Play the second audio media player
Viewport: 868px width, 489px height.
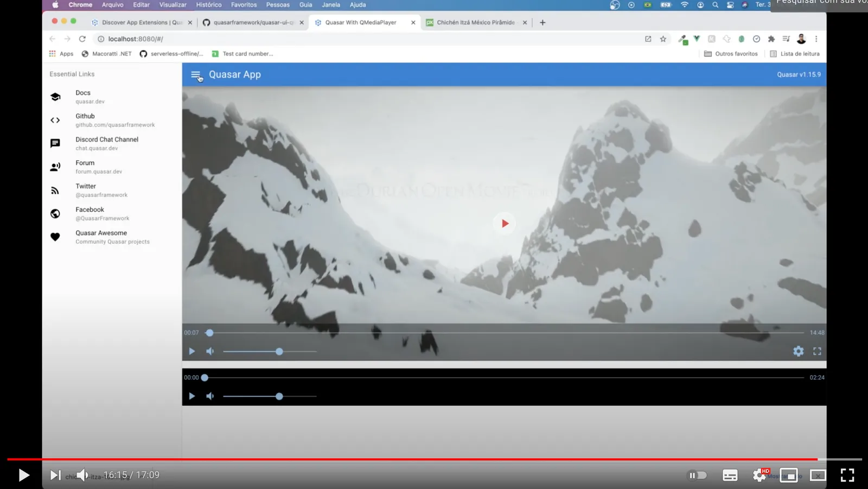tap(192, 396)
